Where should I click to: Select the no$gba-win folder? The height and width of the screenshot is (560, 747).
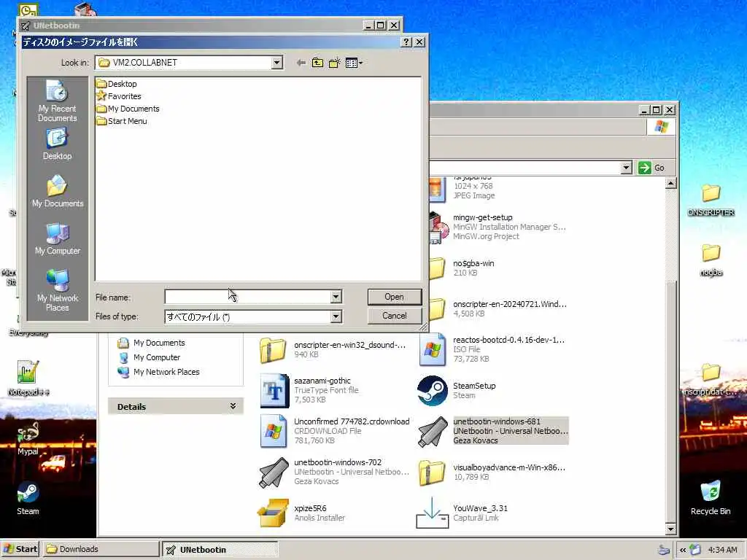point(437,268)
